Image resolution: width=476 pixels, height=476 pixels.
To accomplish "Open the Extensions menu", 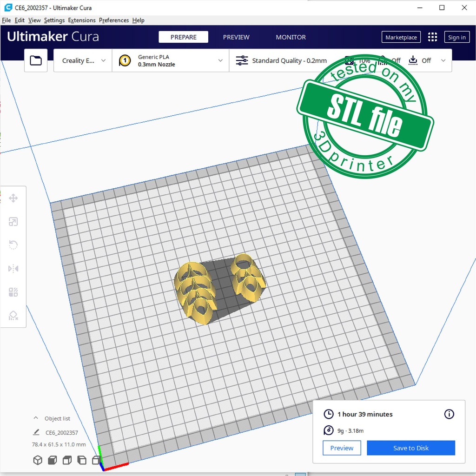I will pyautogui.click(x=82, y=20).
